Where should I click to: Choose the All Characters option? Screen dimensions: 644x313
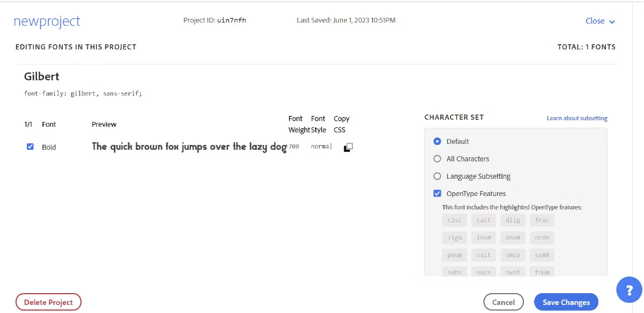pyautogui.click(x=437, y=158)
